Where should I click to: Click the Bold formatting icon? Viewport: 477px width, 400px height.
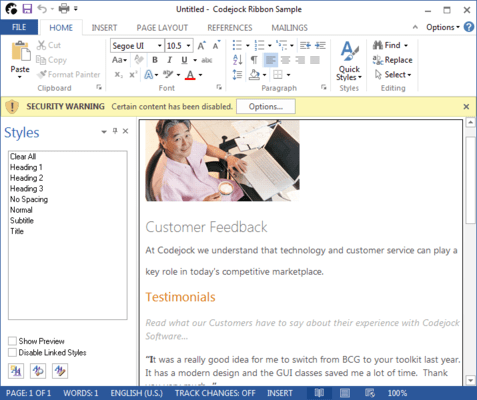coord(155,60)
